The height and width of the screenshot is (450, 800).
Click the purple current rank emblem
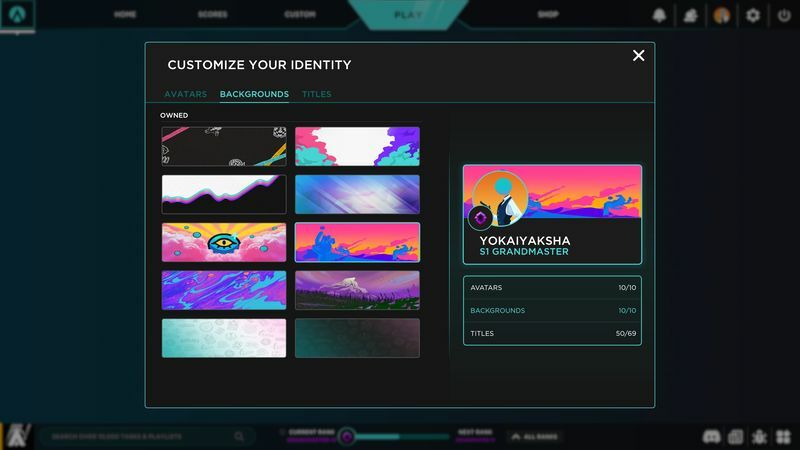tap(347, 437)
